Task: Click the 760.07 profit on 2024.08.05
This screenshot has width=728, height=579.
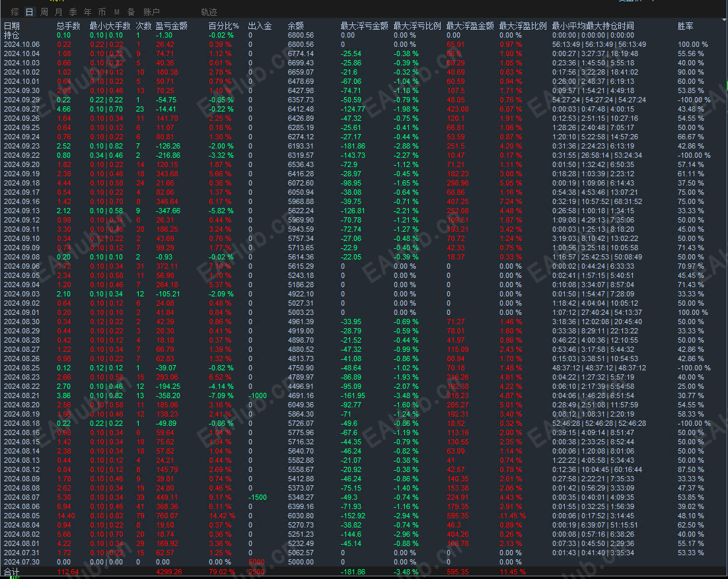Action: point(167,516)
